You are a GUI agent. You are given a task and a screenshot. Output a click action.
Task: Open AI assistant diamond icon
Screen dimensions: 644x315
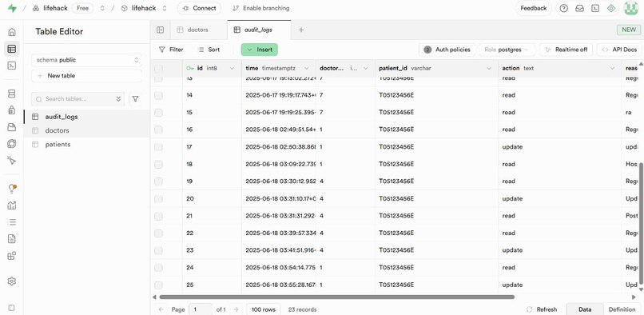(x=611, y=8)
